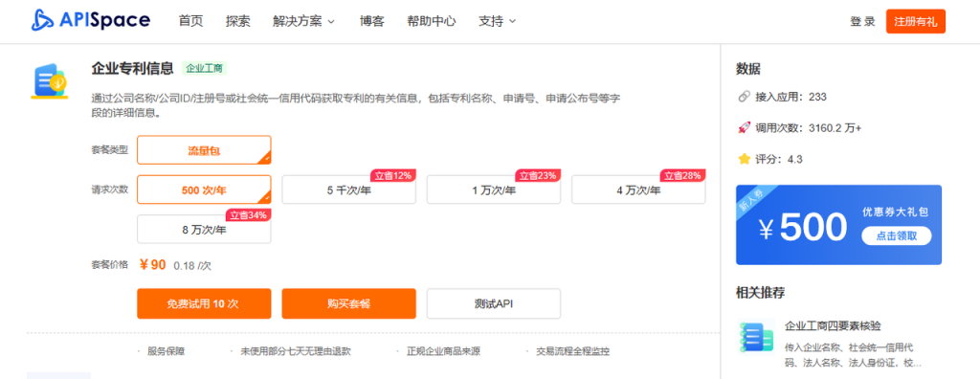Click the 企业工商 category tag

point(205,68)
